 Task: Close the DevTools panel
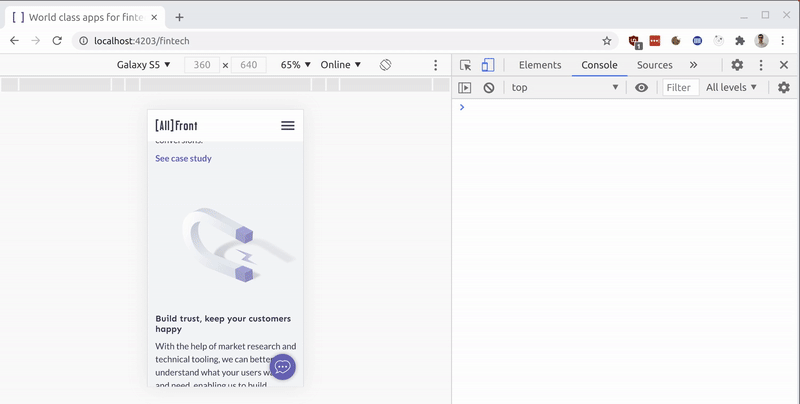tap(784, 65)
